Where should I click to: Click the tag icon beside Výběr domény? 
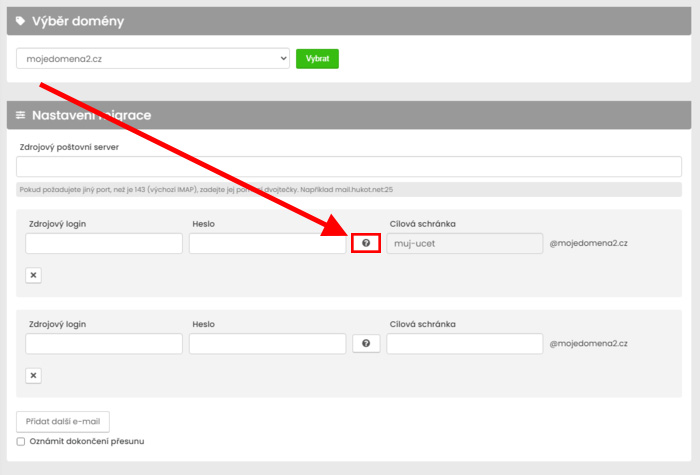click(21, 21)
